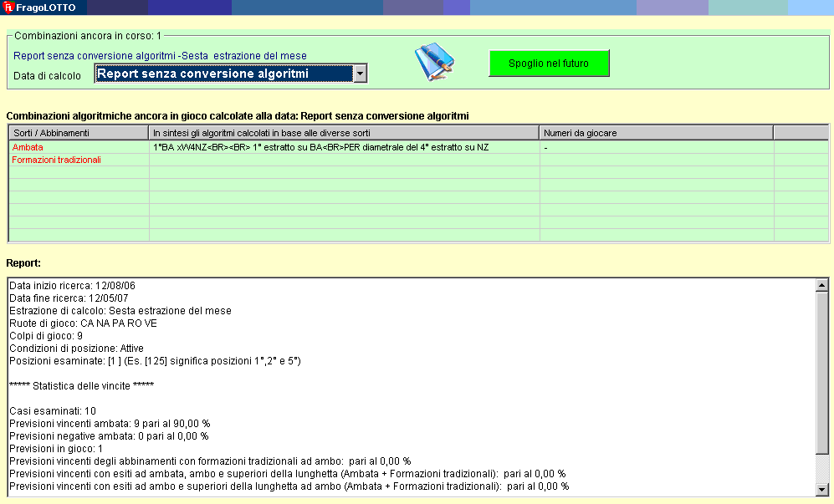Click the empty last column header in table
The height and width of the screenshot is (504, 834).
tap(800, 133)
